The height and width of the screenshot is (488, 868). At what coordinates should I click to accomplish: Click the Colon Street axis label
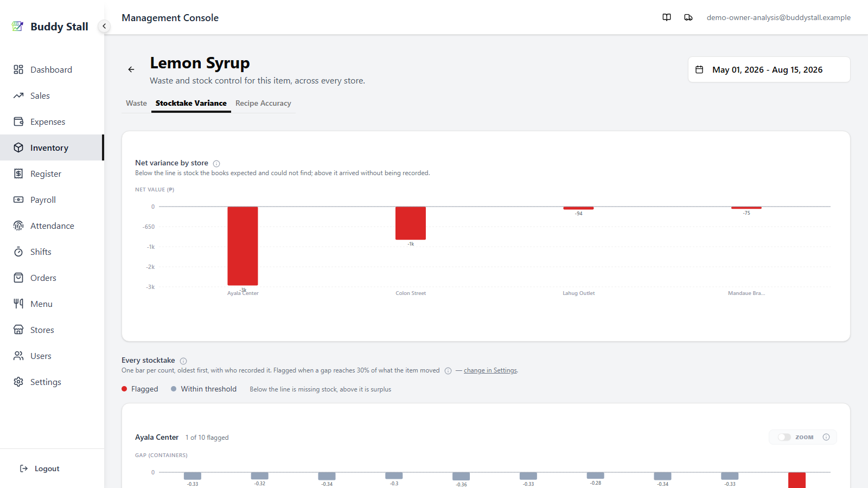[411, 293]
